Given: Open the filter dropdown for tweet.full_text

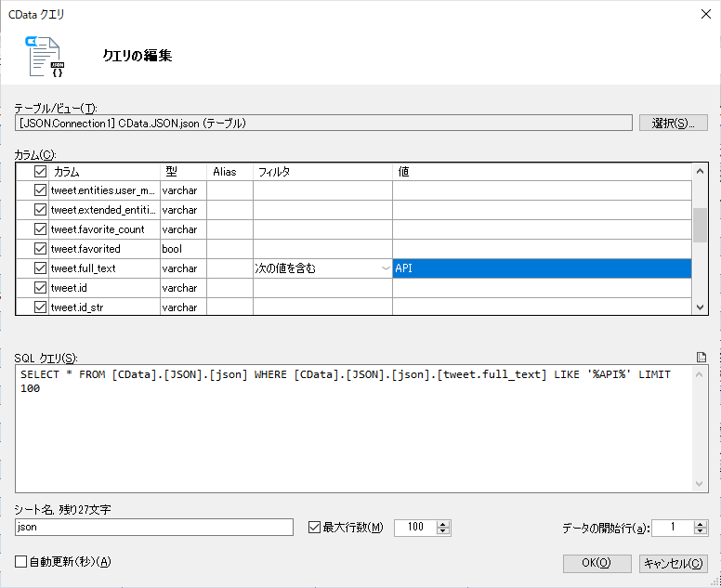Looking at the screenshot, I should [x=386, y=268].
